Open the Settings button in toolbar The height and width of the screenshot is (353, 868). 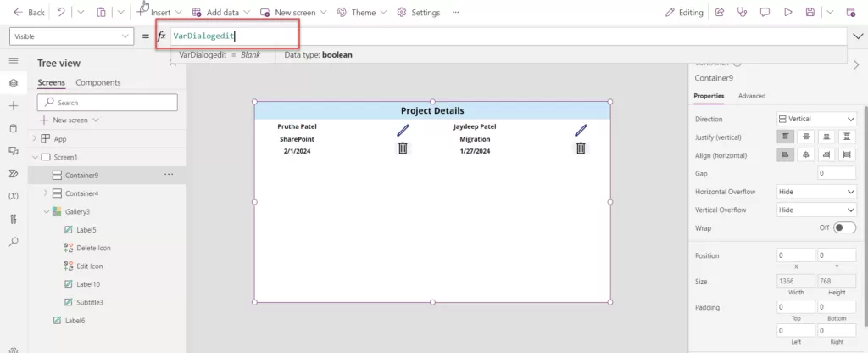tap(418, 13)
